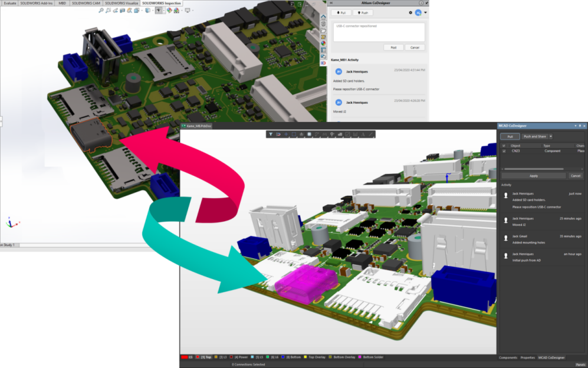Screen dimensions: 588x368
Task: Open the File Explorer folder icon in task pane
Action: 323,31
